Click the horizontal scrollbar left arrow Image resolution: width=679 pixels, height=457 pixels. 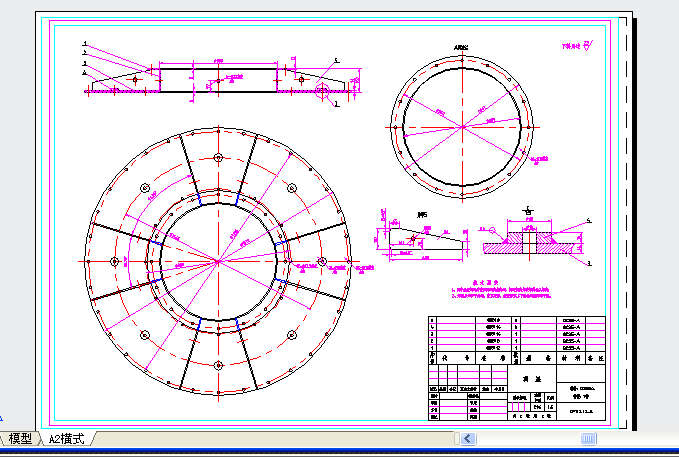(x=468, y=439)
